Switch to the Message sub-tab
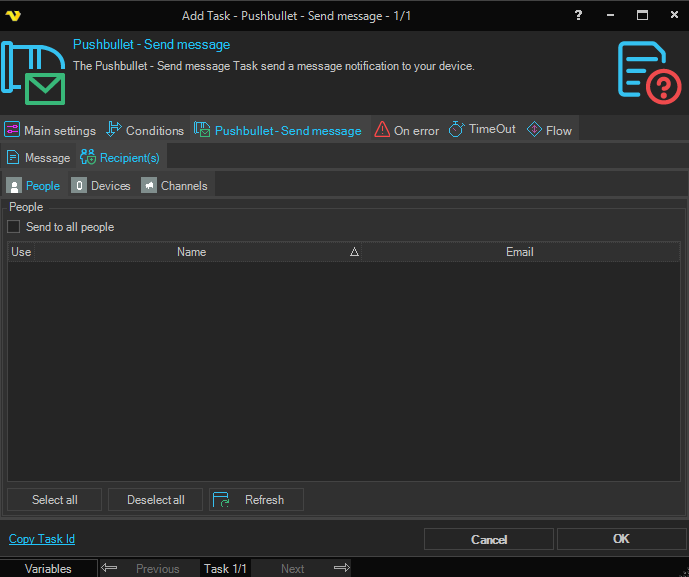The image size is (689, 577). point(38,158)
